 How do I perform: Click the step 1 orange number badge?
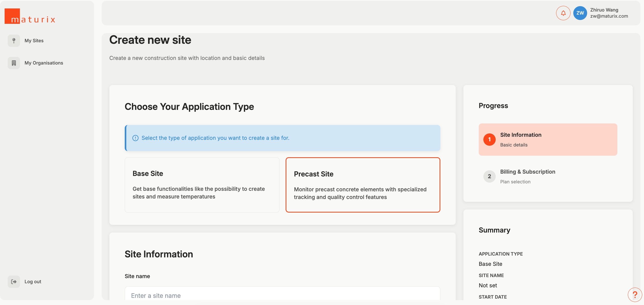(x=489, y=140)
